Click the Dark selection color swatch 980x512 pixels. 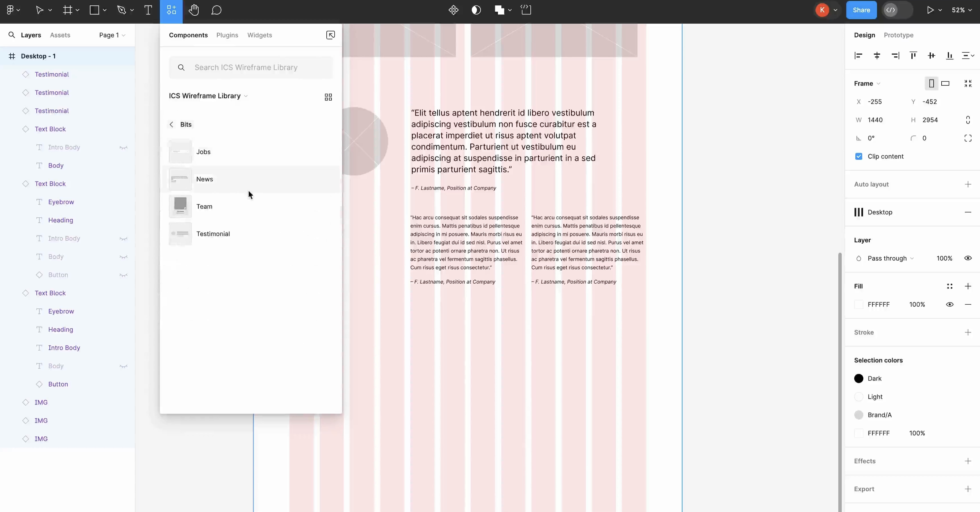[858, 379]
